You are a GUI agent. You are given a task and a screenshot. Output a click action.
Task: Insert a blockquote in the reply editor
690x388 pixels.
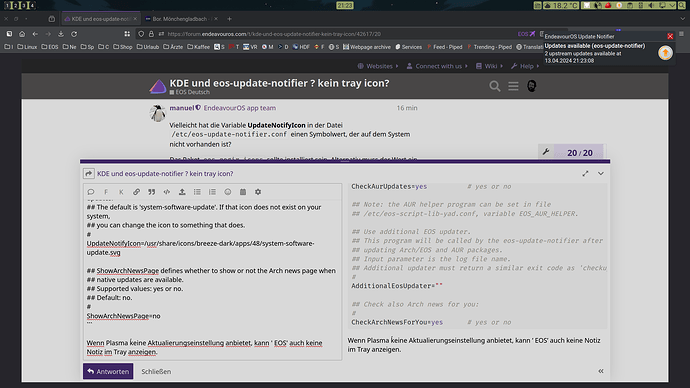click(x=151, y=192)
